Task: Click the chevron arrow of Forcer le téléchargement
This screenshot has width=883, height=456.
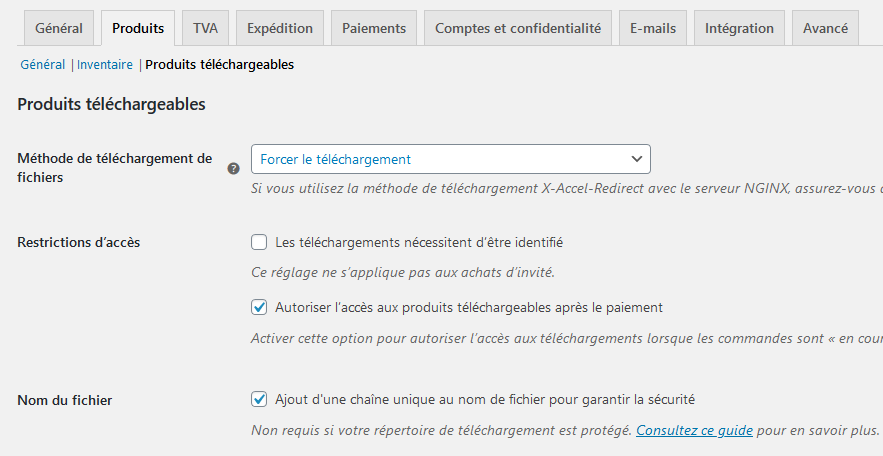Action: [636, 159]
